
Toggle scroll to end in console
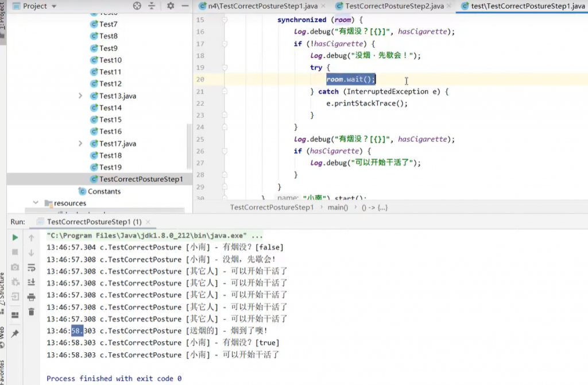32,282
